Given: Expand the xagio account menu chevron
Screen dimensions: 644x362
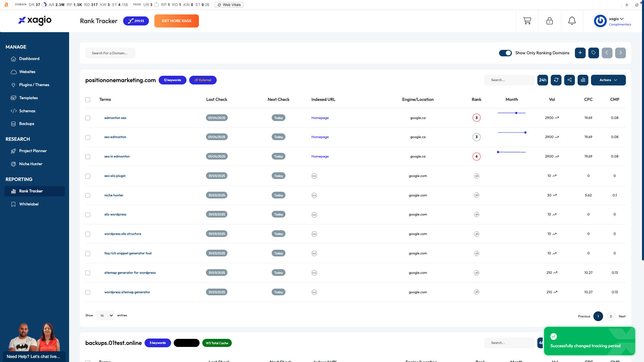Looking at the screenshot, I should click(622, 19).
